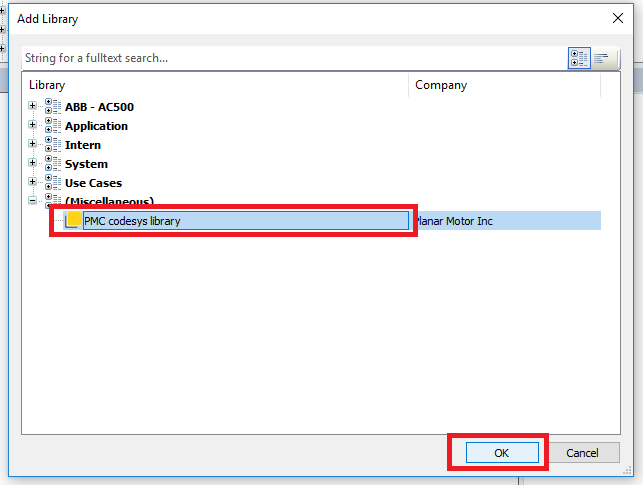Expand the ABB - AC500 tree node

(33, 107)
